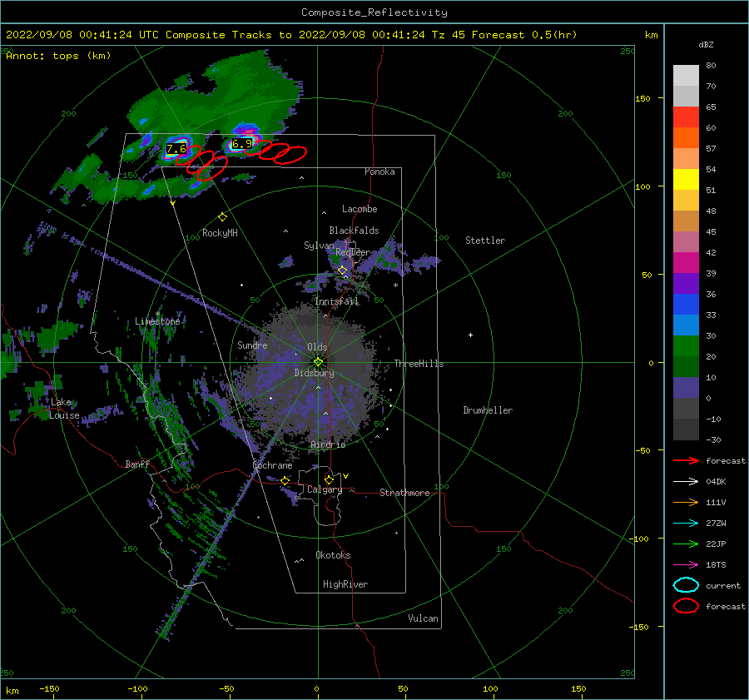The image size is (749, 700).
Task: Click the HighRiver town label
Action: click(345, 584)
